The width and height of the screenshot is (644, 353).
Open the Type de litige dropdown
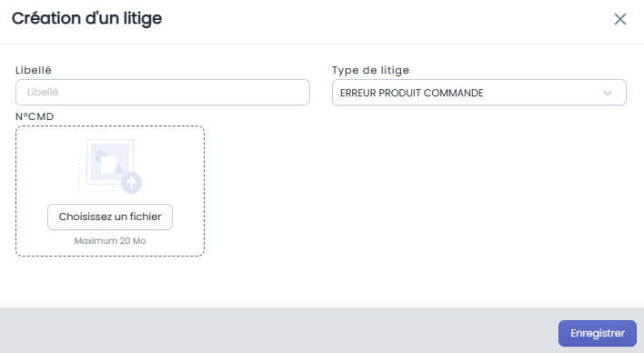(x=478, y=93)
